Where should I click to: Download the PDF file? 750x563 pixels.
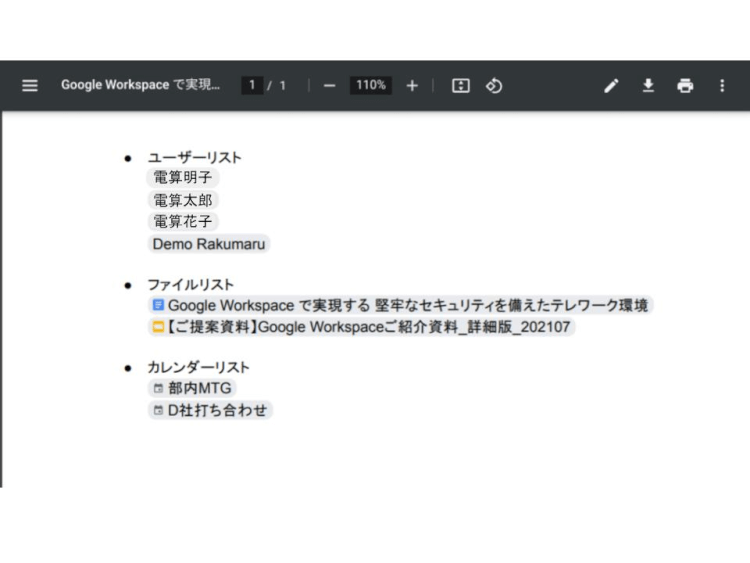coord(648,86)
